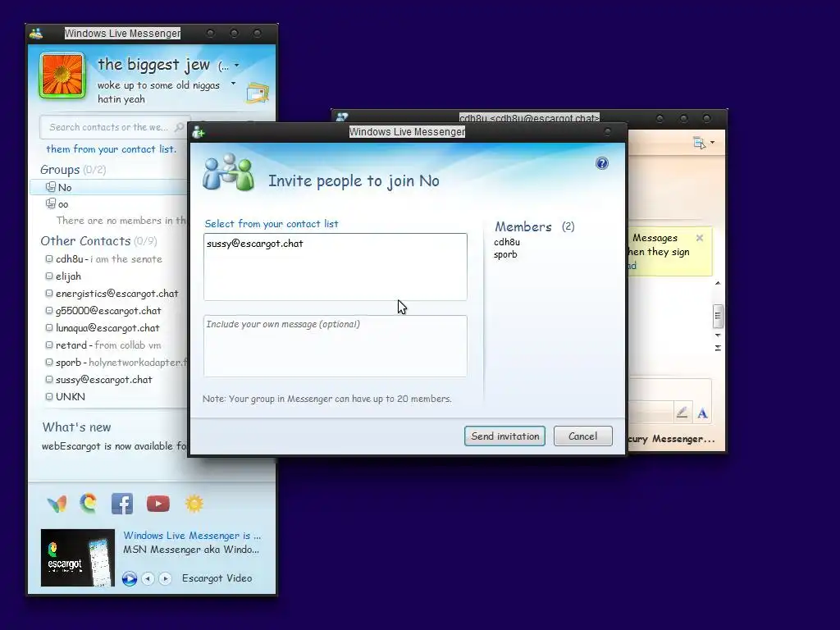
Task: Select sussy@escargot.chat in Other Contacts
Action: [104, 379]
